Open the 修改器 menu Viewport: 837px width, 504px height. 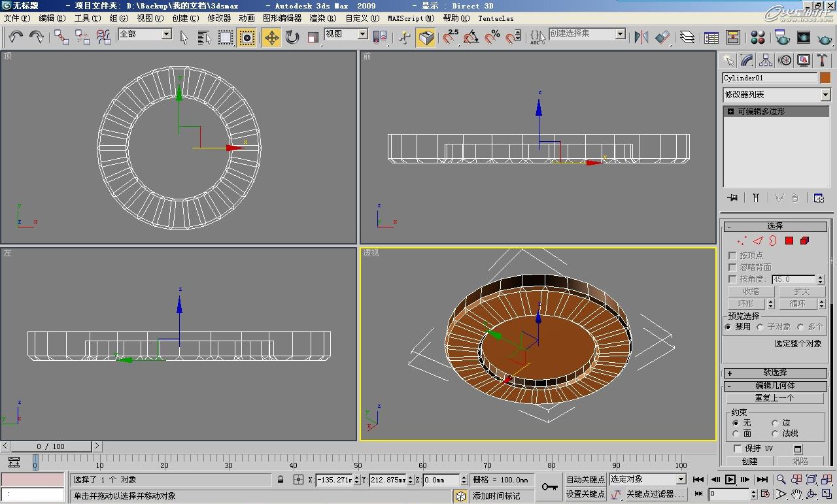click(220, 18)
